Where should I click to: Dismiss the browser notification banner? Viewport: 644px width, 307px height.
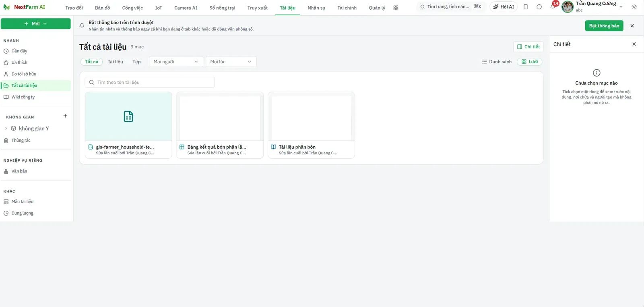[x=632, y=26]
